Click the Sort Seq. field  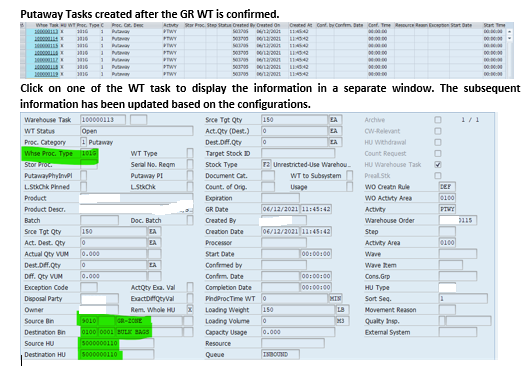(463, 299)
